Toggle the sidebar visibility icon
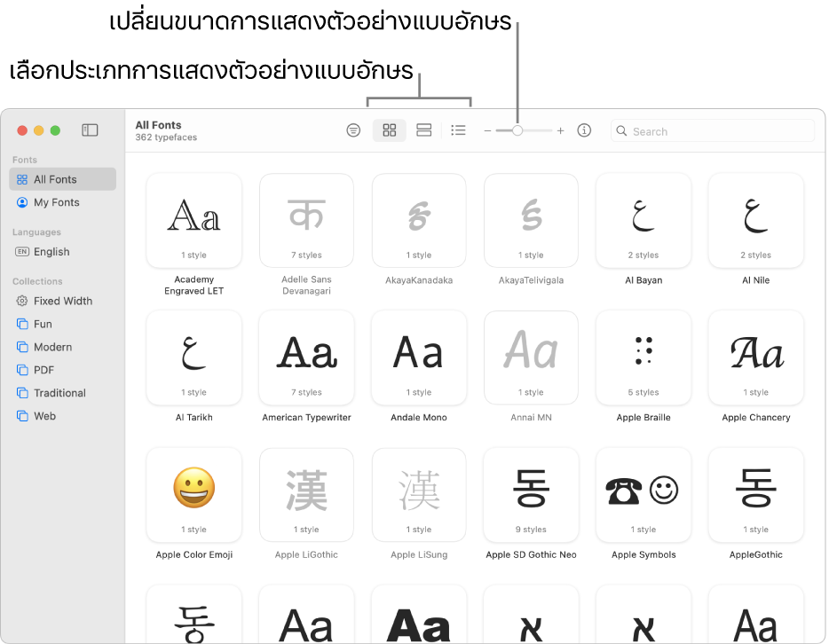This screenshot has width=829, height=644. click(x=90, y=130)
